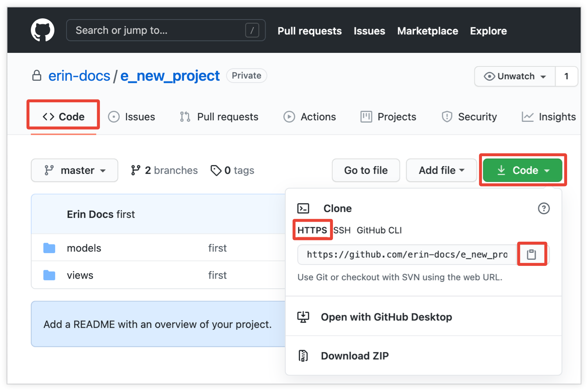Open the Actions repository tab
588x391 pixels.
[x=310, y=117]
